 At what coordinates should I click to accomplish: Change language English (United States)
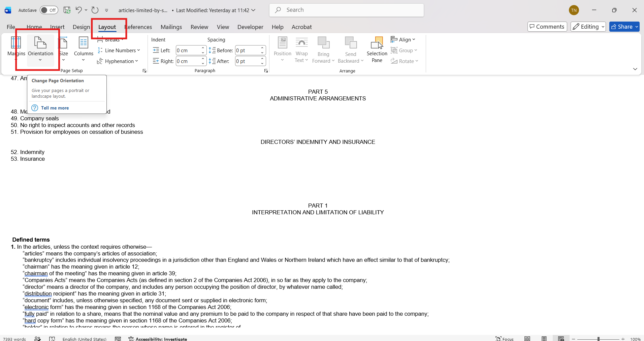[84, 339]
